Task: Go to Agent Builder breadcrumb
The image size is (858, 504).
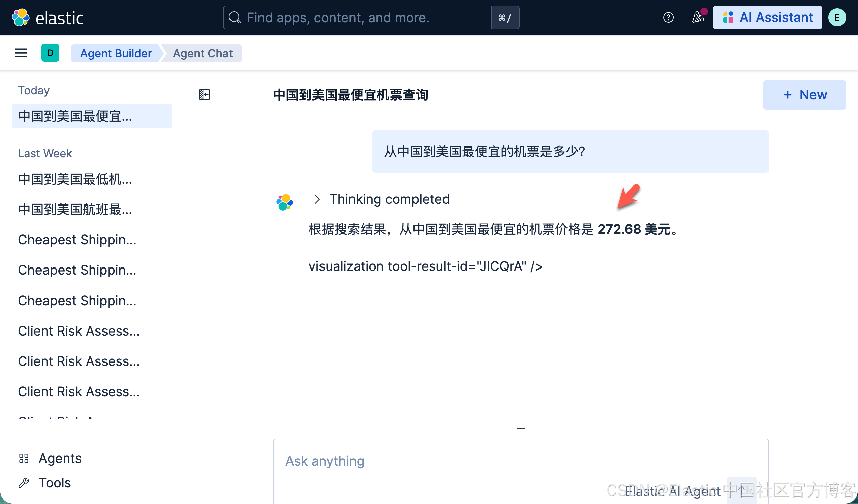Action: pyautogui.click(x=116, y=54)
